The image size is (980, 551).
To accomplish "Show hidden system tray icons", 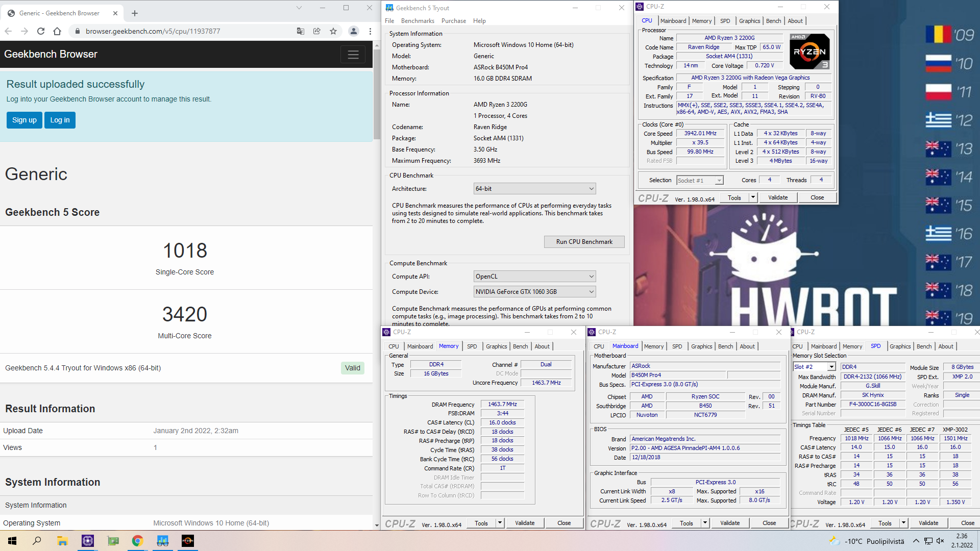I will coord(916,541).
